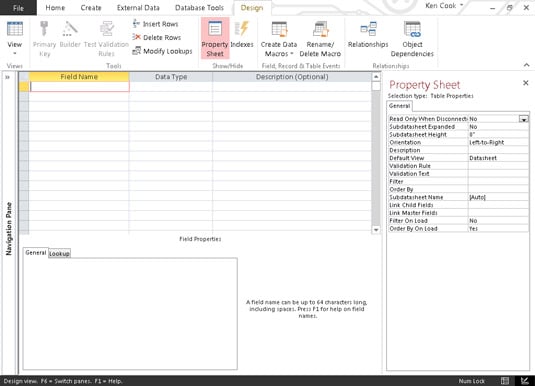The image size is (535, 386).
Task: Click Insert Rows
Action: (155, 24)
